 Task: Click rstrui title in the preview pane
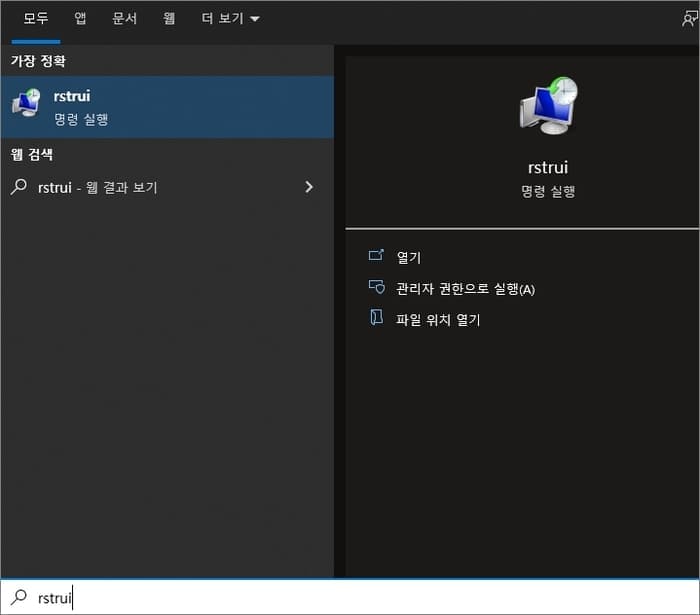pos(548,167)
